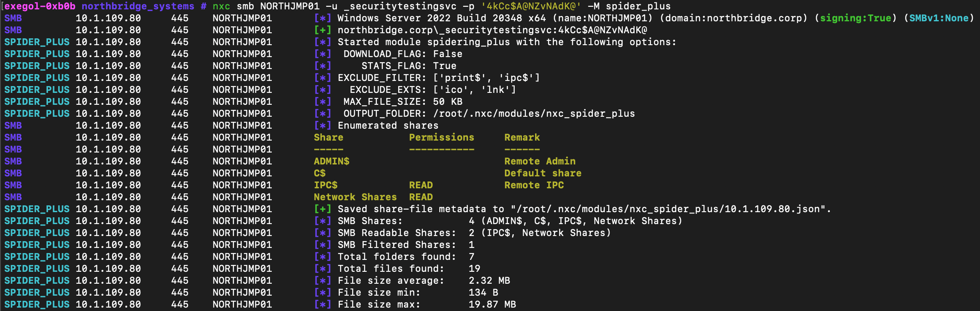The image size is (980, 311).
Task: Click the Remote IPC remark text
Action: (534, 185)
